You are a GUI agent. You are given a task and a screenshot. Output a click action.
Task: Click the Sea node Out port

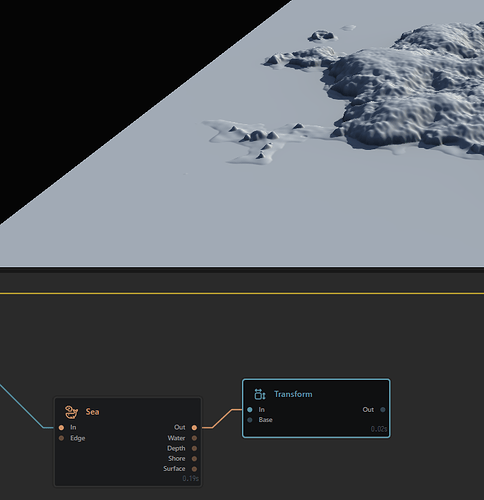click(194, 427)
